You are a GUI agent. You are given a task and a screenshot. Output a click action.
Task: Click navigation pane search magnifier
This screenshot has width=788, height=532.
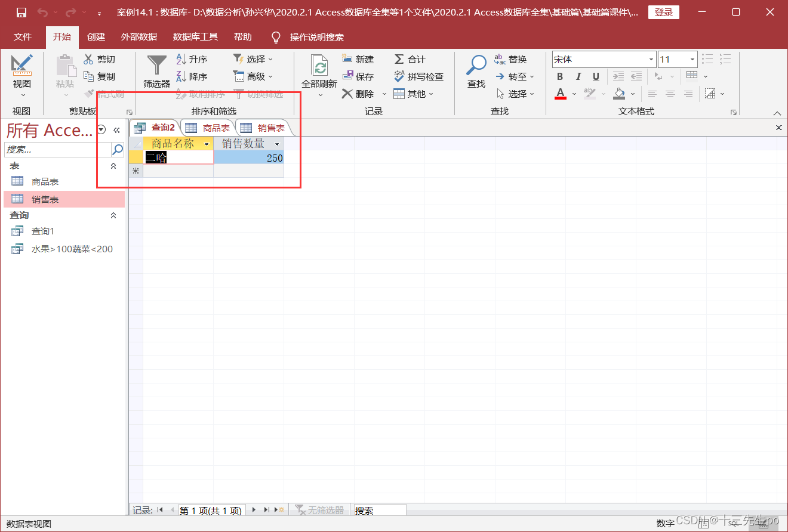click(118, 149)
